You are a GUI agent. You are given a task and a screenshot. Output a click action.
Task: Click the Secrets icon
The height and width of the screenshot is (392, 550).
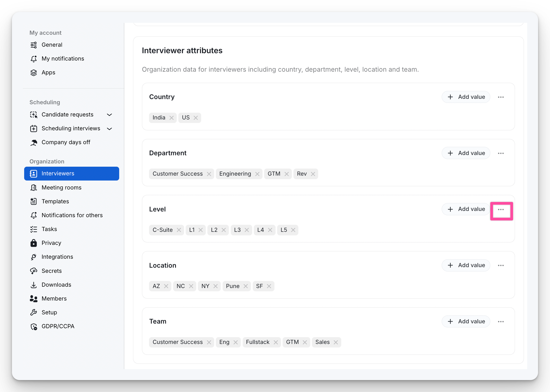coord(34,271)
